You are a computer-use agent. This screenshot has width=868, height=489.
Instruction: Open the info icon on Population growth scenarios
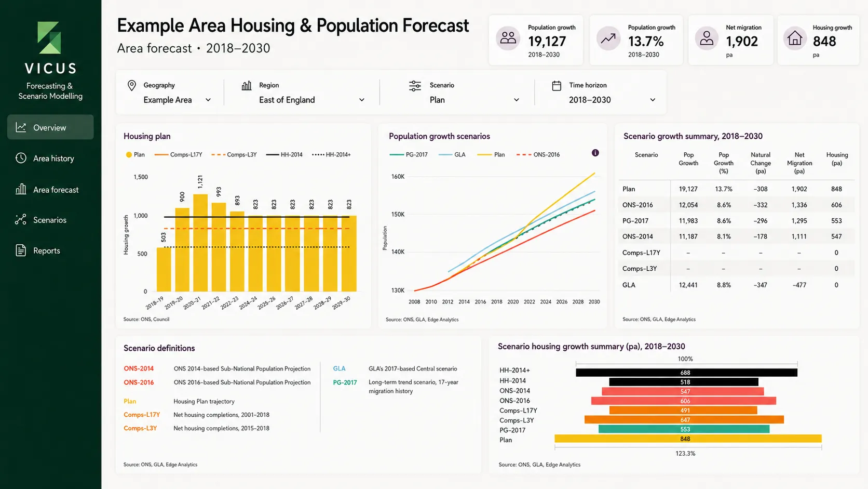point(595,153)
